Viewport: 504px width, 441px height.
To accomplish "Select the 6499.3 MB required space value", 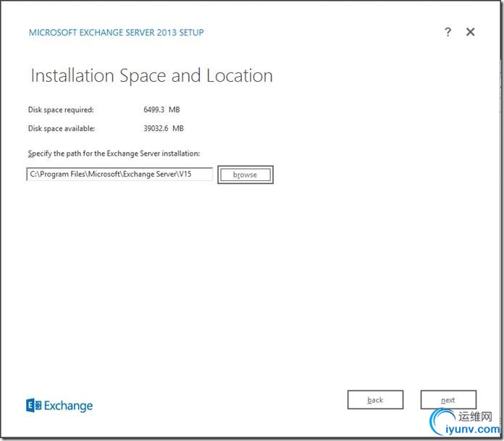I will (x=161, y=109).
